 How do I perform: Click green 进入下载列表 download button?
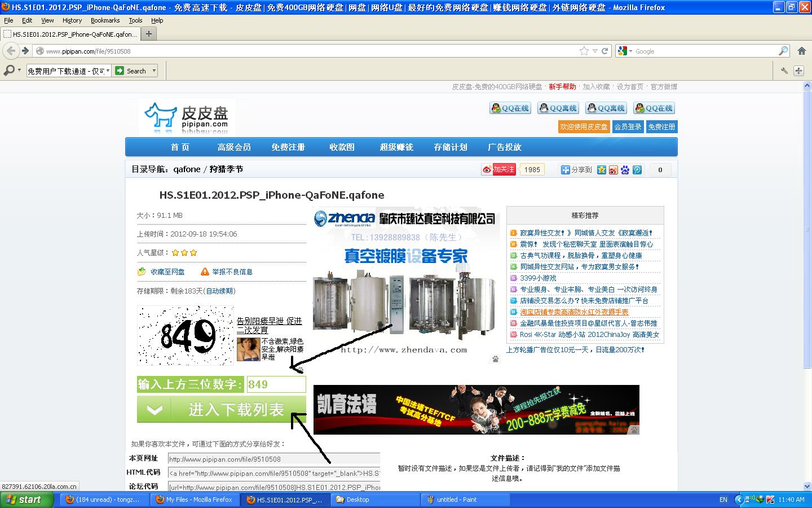(222, 409)
